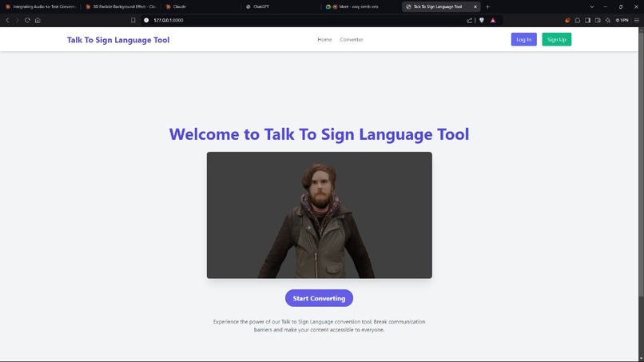Click the browser home icon

coord(38,20)
